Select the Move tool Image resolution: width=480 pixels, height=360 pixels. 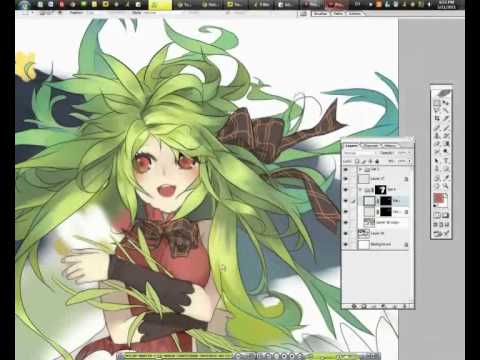coord(446,103)
